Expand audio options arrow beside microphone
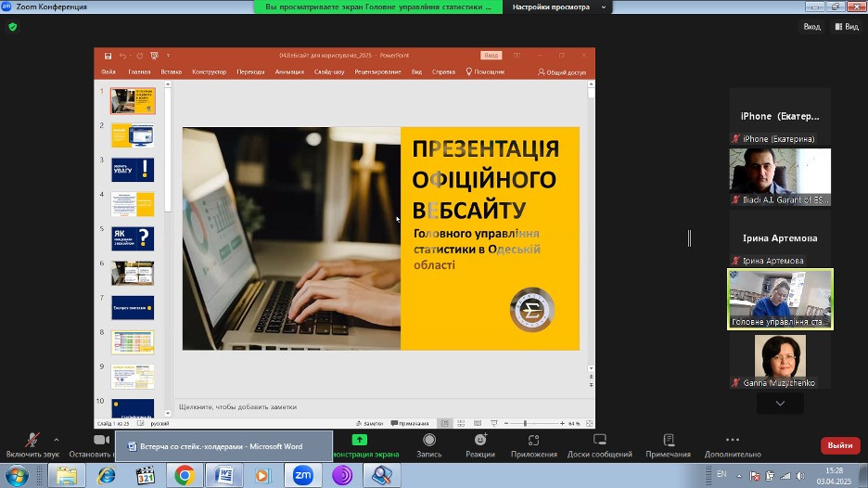Image resolution: width=868 pixels, height=488 pixels. 56,441
